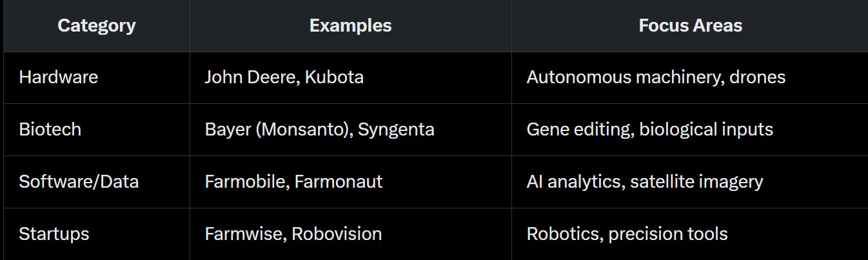Click the word Syngenta
868x260 pixels.
pos(396,129)
